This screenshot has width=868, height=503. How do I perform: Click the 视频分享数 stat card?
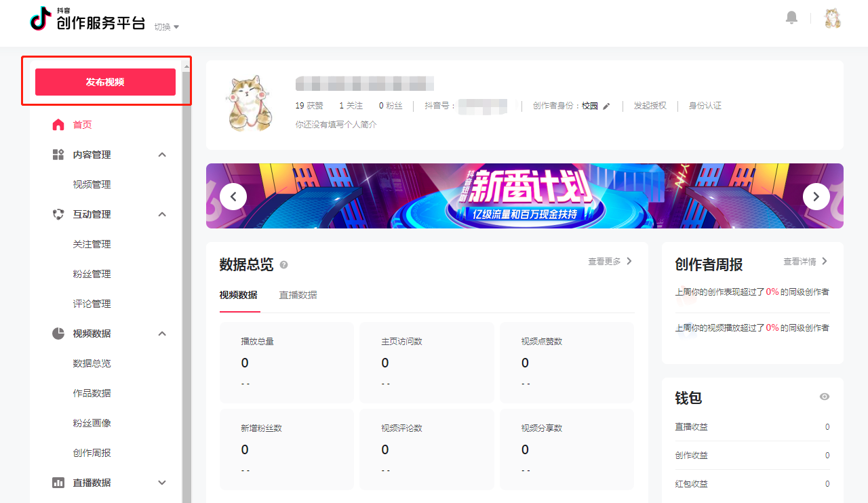pyautogui.click(x=566, y=449)
